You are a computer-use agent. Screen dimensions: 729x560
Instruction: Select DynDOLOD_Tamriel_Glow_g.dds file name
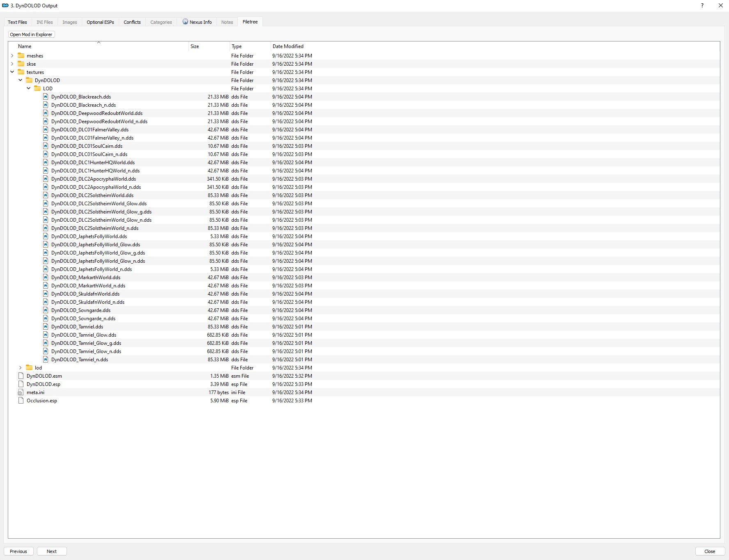point(86,343)
